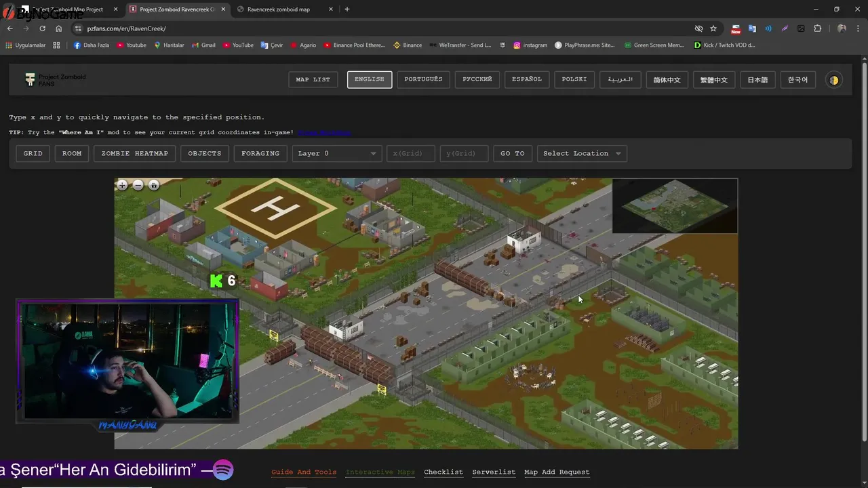Open PlayPhrase.me bookmark

point(585,45)
